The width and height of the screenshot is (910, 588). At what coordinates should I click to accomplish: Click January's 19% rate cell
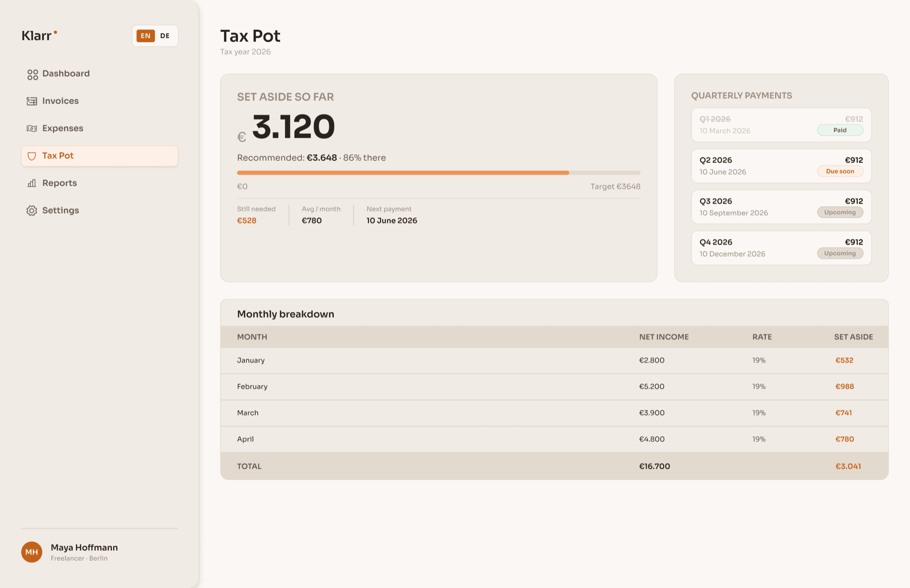(x=759, y=360)
